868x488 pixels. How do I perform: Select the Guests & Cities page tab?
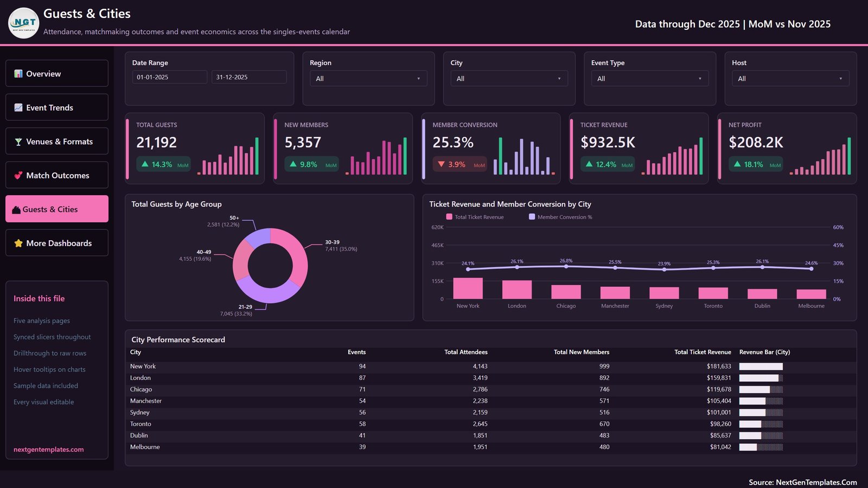(x=57, y=209)
